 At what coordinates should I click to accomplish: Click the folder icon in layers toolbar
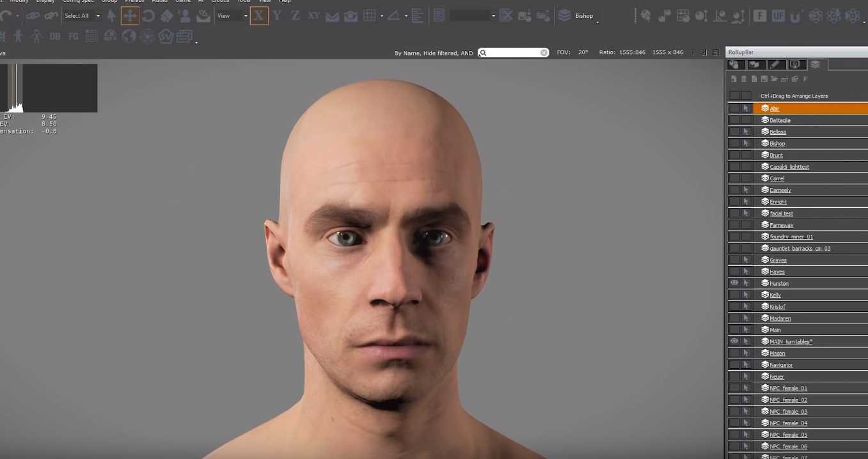click(774, 79)
